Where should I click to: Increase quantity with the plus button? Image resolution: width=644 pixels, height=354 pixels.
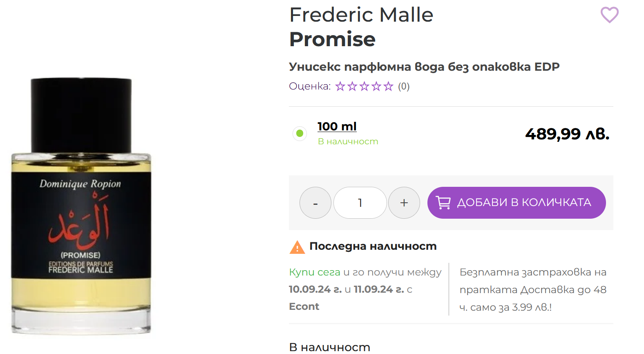[x=404, y=203]
